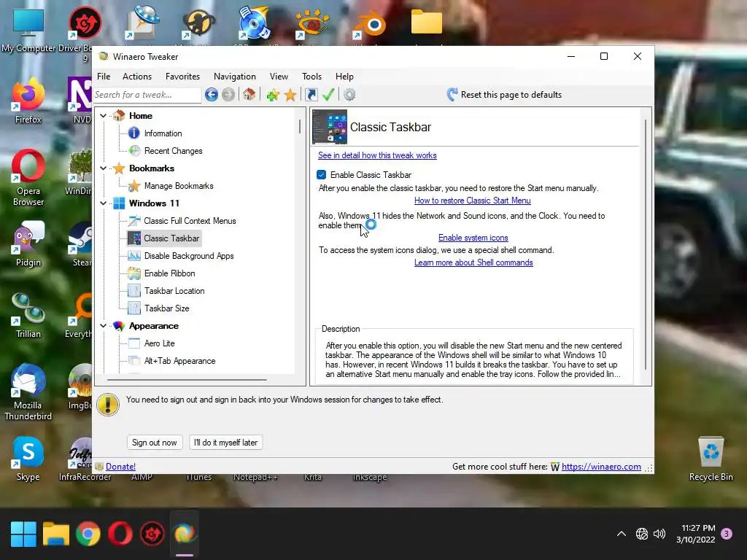Open Mozilla Thunderbird desktop shortcut
747x560 pixels.
coord(28,392)
